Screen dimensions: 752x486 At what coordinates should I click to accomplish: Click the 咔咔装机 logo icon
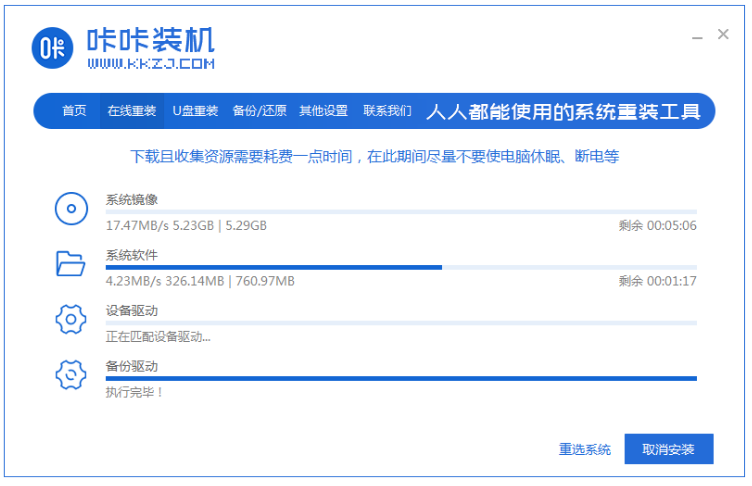click(51, 46)
